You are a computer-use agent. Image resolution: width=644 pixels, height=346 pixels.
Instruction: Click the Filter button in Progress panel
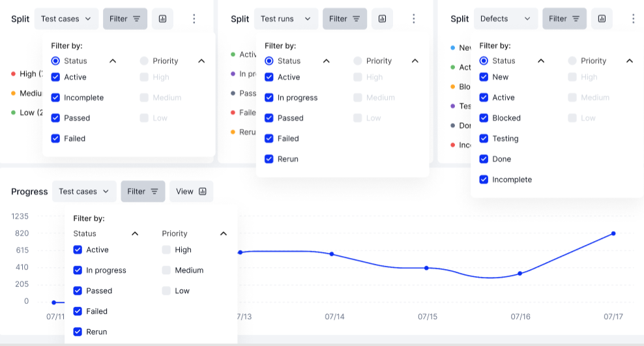coord(143,192)
